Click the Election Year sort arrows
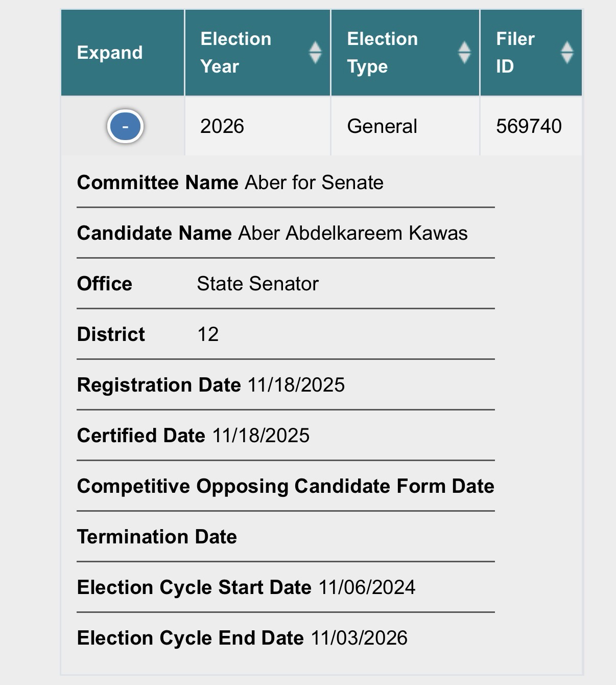Screen dimensions: 616x685 315,53
